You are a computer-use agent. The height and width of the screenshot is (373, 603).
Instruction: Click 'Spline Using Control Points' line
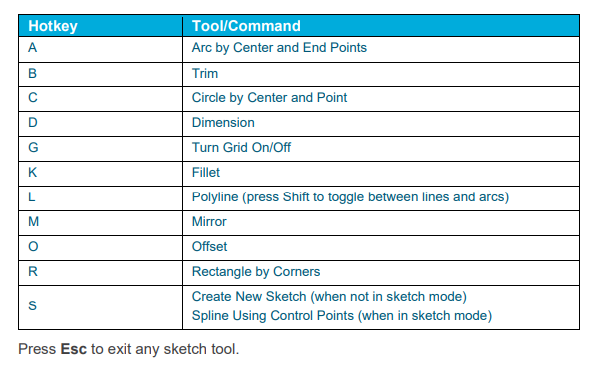pos(342,316)
